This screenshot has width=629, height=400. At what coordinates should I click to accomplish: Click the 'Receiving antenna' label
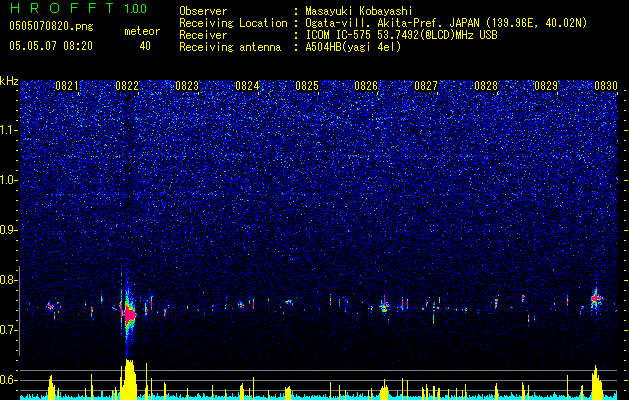[230, 47]
